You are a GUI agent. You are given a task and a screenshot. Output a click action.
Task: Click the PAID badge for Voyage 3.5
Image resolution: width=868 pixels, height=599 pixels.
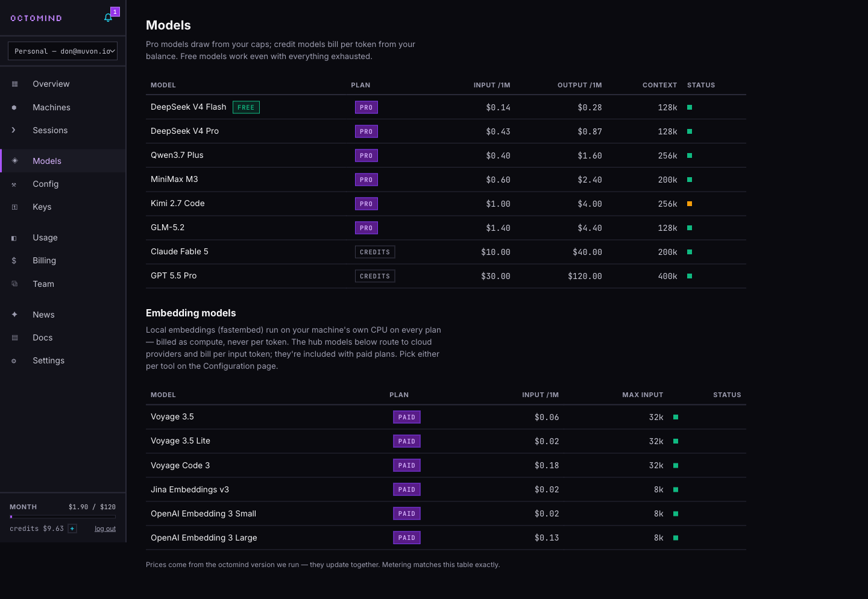coord(407,417)
